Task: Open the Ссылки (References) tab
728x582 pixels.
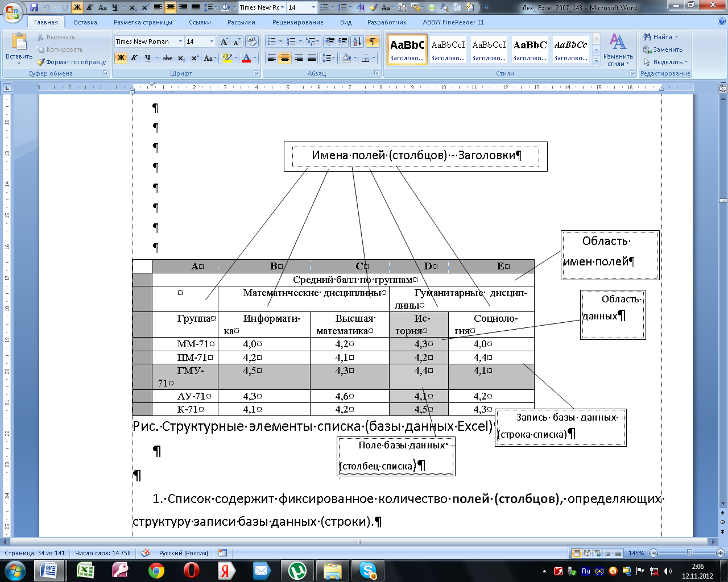Action: click(x=200, y=22)
